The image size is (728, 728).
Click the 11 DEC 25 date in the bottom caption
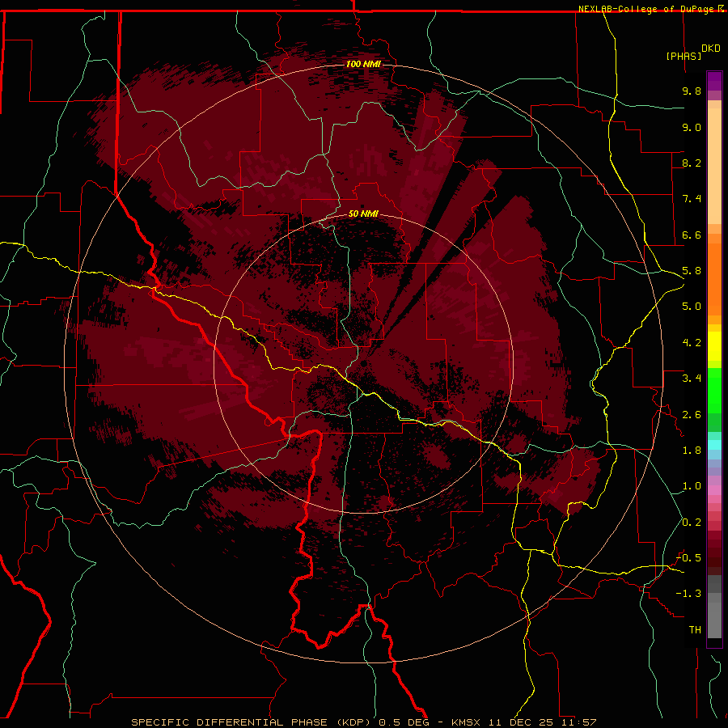(522, 722)
